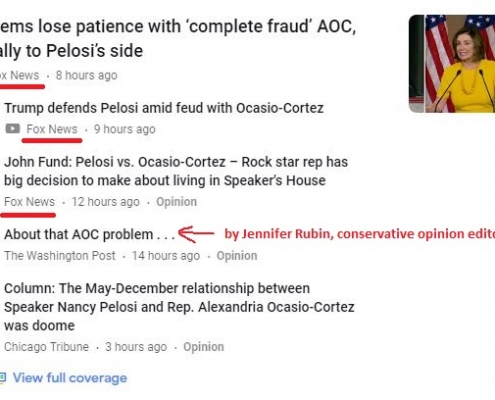Click Fox News source under top headline
495x400 pixels.
tap(20, 75)
